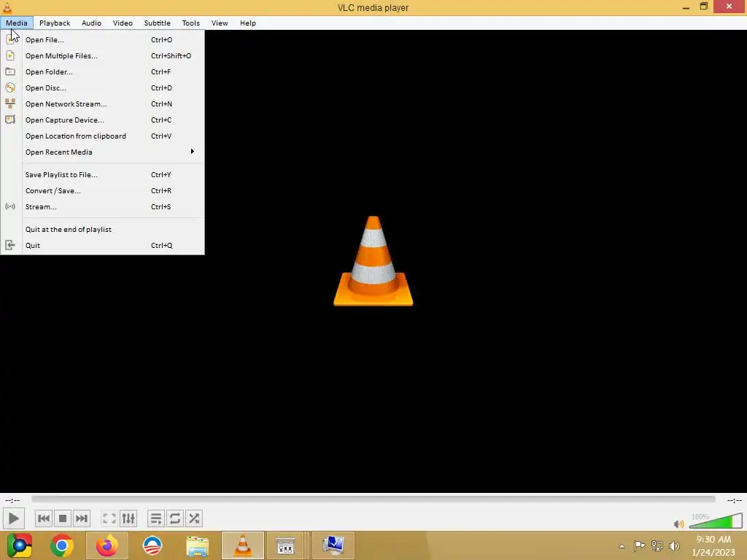Click the Open Multiple Files icon
This screenshot has width=747, height=560.
pos(10,55)
